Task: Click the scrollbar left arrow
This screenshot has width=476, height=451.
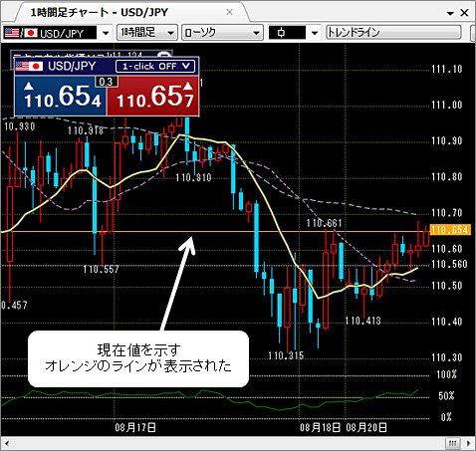Action: point(7,443)
